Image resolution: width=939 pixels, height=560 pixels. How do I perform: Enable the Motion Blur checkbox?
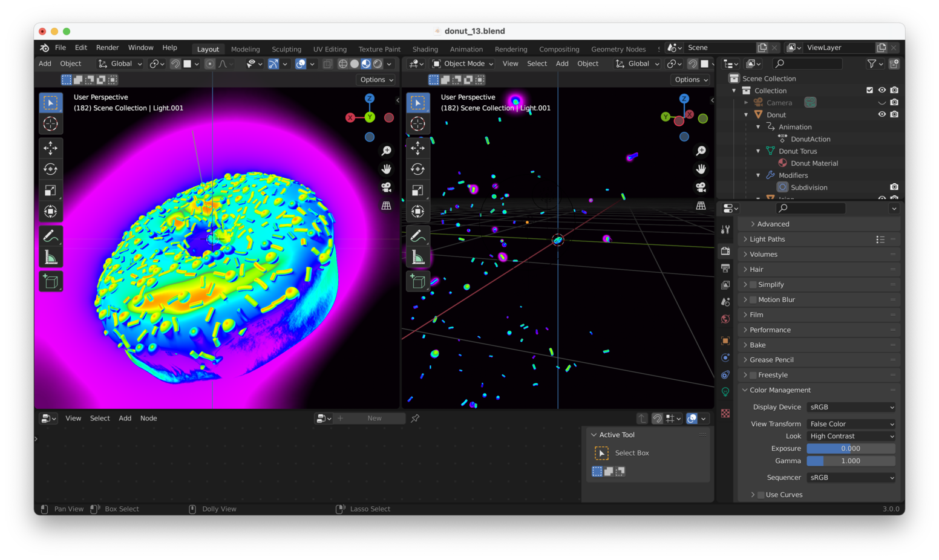753,300
